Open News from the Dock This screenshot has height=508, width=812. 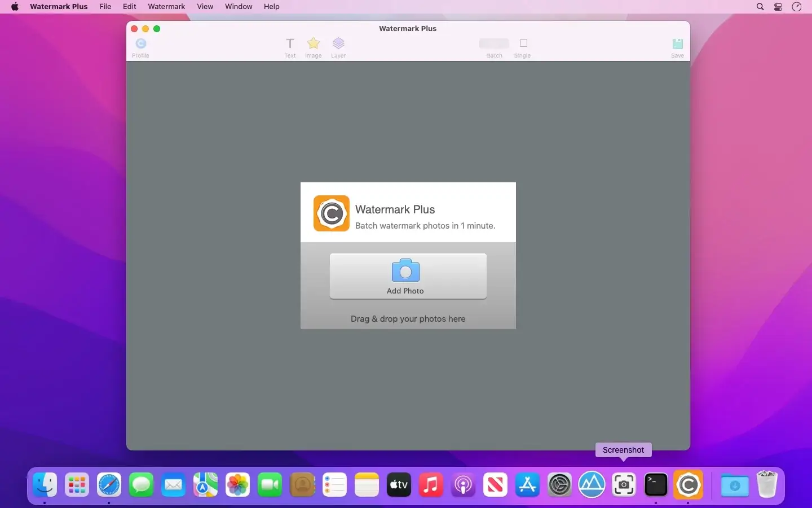pos(495,485)
